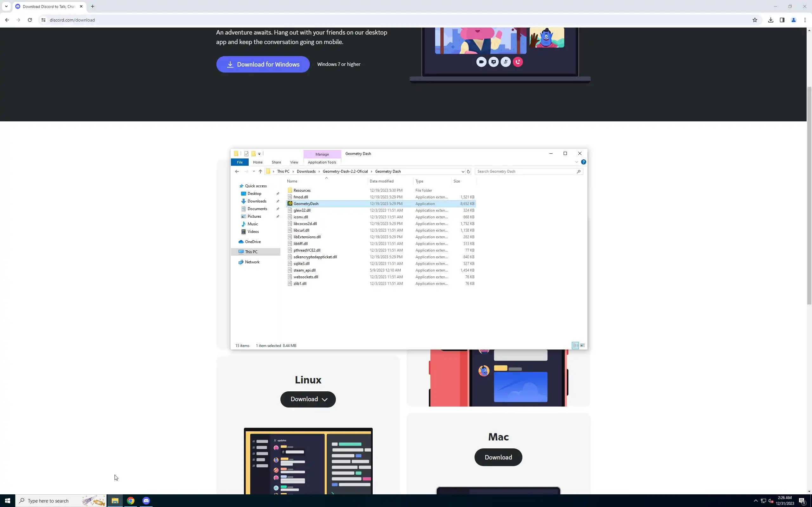The image size is (812, 507).
Task: Click Download for Windows button
Action: 263,64
